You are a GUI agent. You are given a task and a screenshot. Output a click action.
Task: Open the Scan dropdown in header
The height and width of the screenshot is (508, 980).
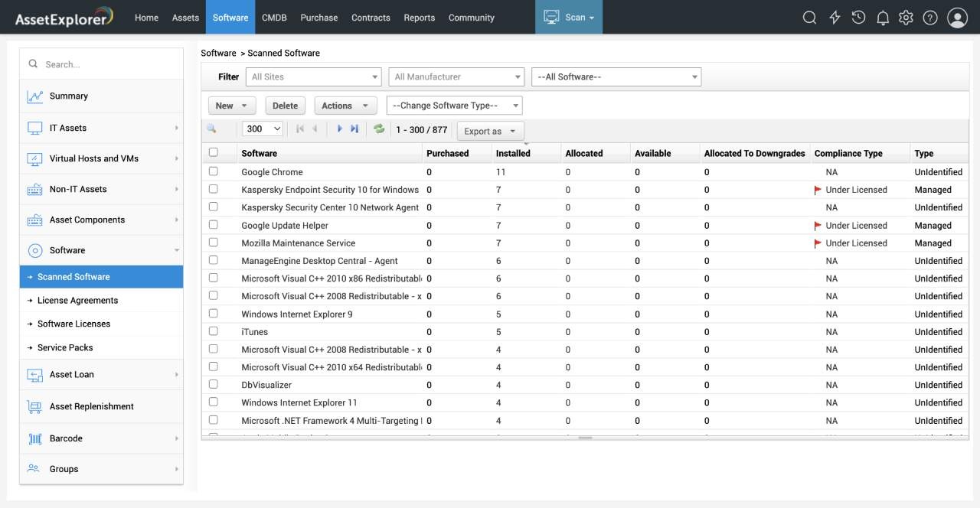point(569,17)
